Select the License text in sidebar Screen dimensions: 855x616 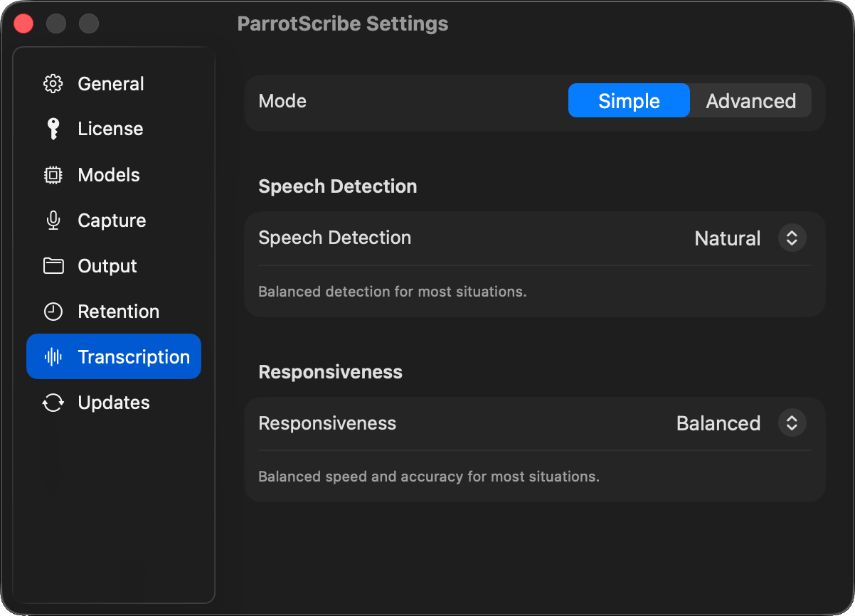pos(110,129)
